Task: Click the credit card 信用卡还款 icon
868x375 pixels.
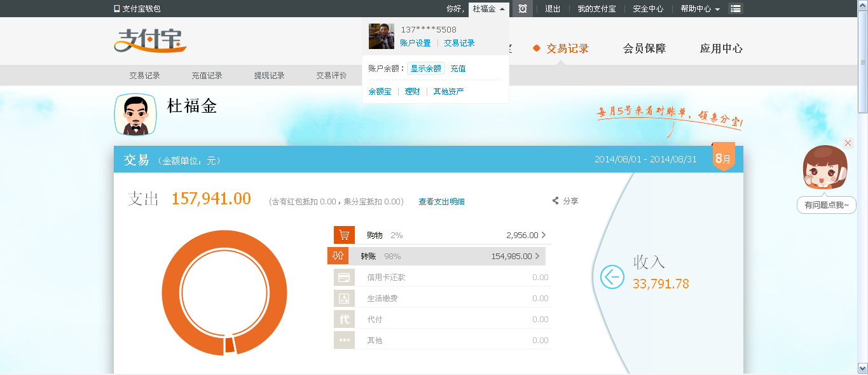Action: (344, 278)
